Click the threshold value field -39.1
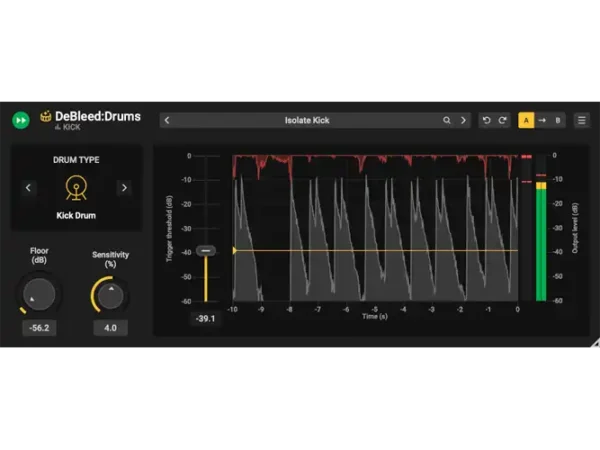The width and height of the screenshot is (600, 450). (205, 318)
